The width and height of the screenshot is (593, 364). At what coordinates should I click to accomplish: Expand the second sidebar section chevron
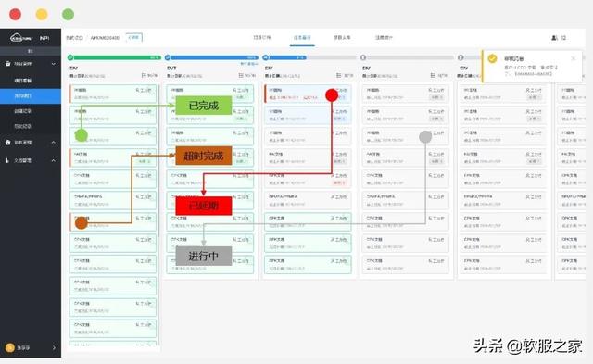point(54,142)
